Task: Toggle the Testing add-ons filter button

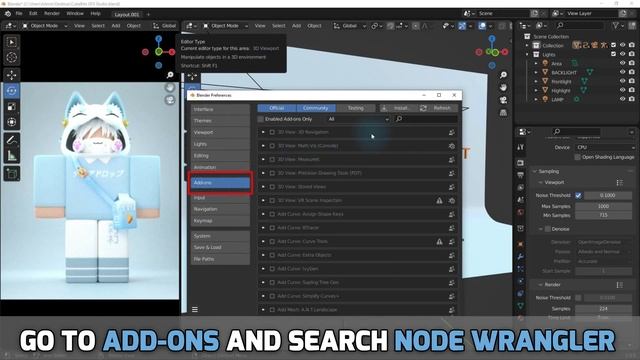Action: click(355, 108)
